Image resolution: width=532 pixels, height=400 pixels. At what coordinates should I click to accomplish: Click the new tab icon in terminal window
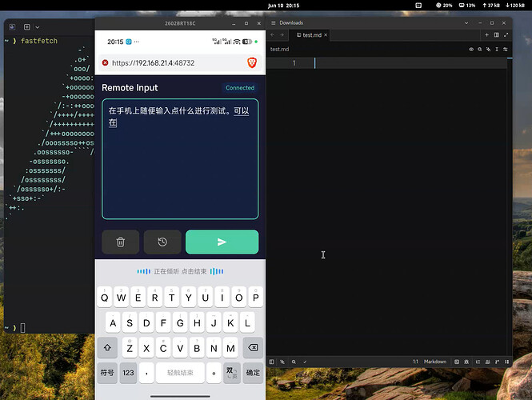[27, 27]
